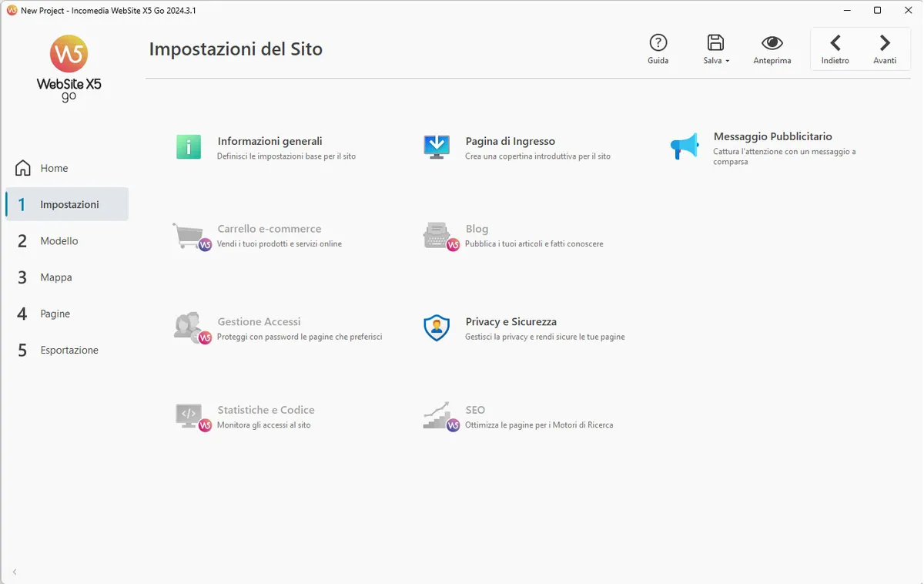Image resolution: width=924 pixels, height=584 pixels.
Task: Click 'Pubblica i tuoi articoli e fatti conoscere'
Action: pos(534,244)
